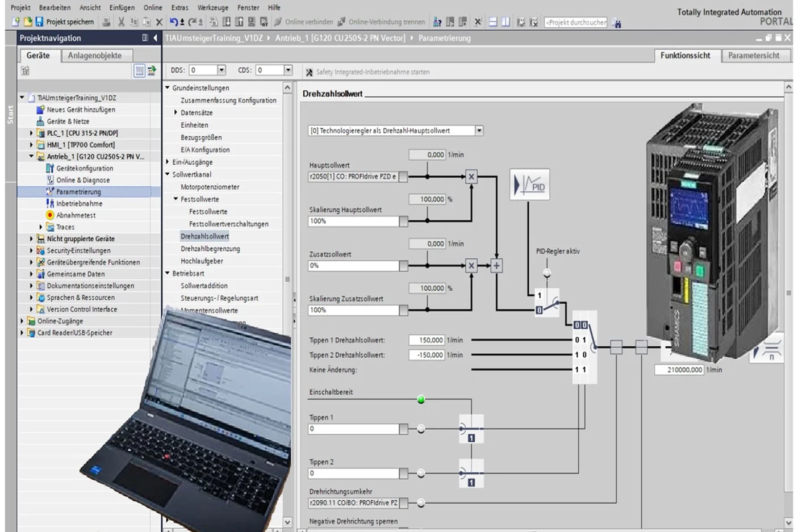Open the Werkzeuge menu
This screenshot has width=798, height=532.
point(212,7)
